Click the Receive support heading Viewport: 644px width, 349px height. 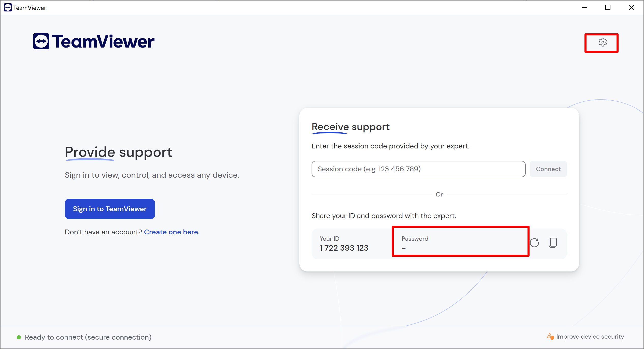350,127
